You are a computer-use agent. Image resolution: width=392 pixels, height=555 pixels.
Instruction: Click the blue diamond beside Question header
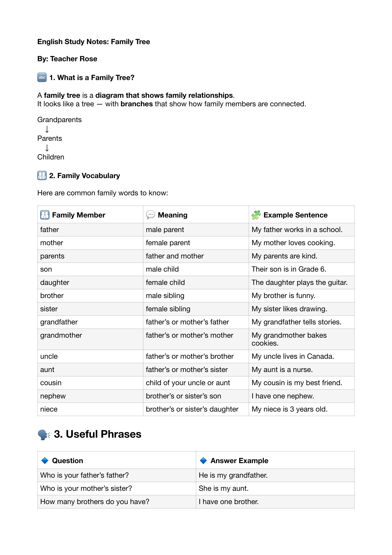(x=45, y=460)
